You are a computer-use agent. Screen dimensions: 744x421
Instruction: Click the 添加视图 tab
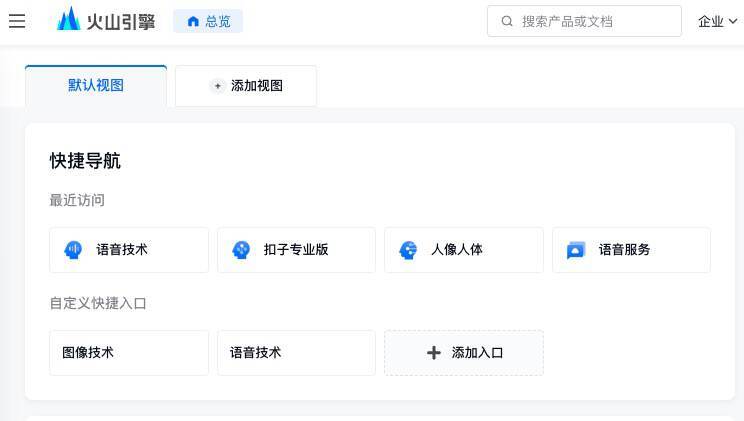coord(246,86)
